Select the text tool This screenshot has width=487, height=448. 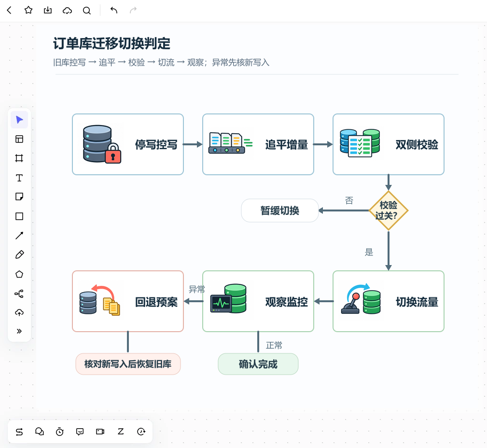[19, 178]
